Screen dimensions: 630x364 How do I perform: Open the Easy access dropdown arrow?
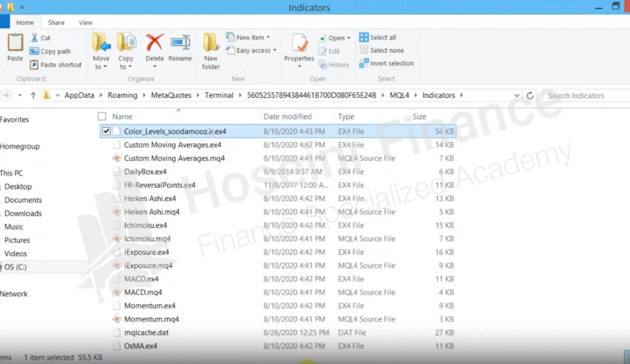pos(275,51)
